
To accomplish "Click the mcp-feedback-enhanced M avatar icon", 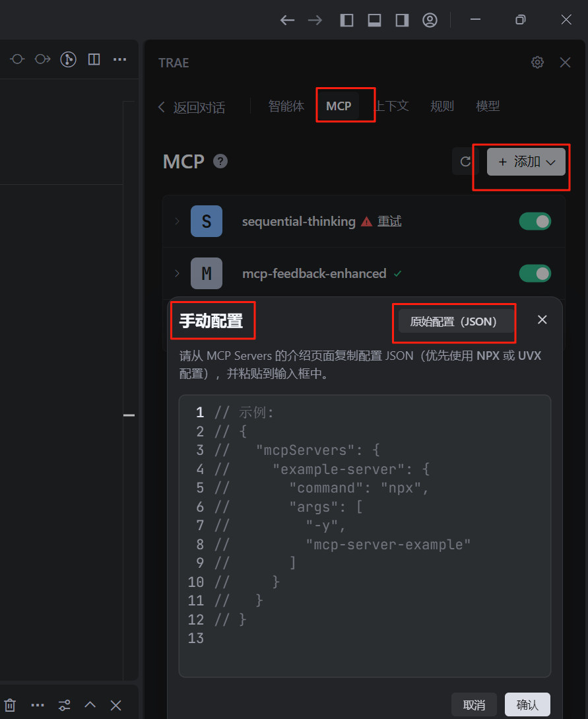I will point(207,274).
